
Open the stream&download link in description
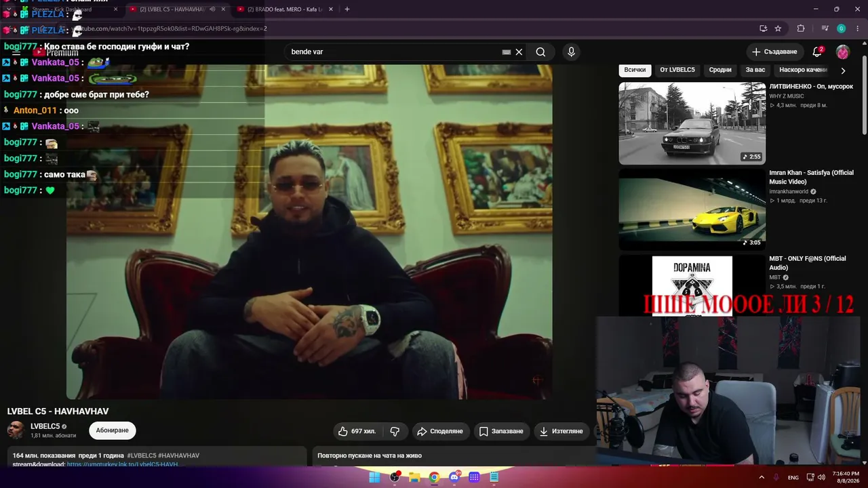[122, 464]
